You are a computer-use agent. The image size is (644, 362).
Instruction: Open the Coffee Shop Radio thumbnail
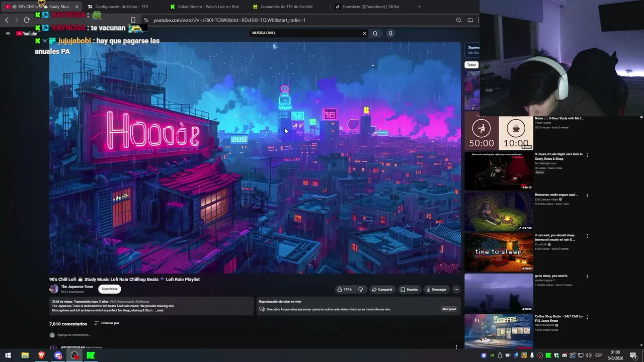[499, 331]
